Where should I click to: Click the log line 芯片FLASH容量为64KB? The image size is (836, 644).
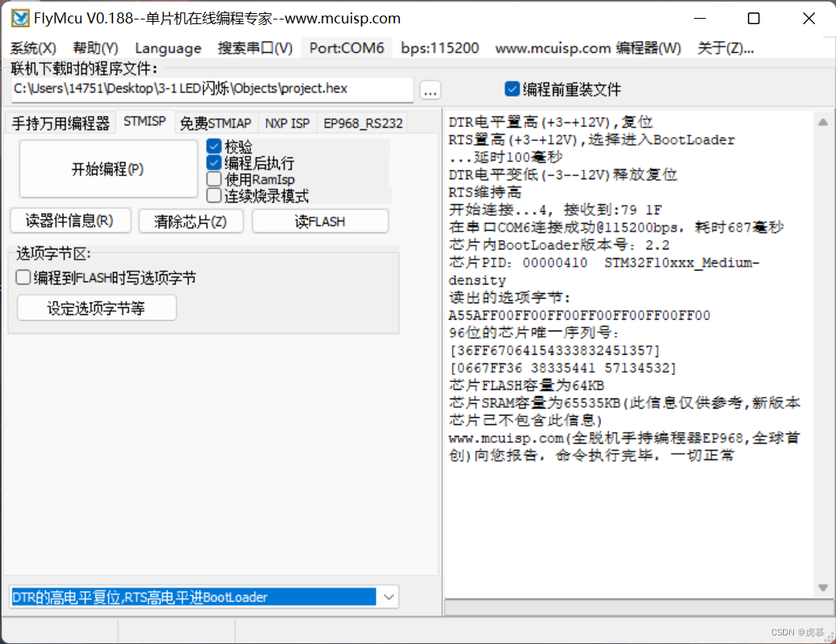(x=526, y=385)
